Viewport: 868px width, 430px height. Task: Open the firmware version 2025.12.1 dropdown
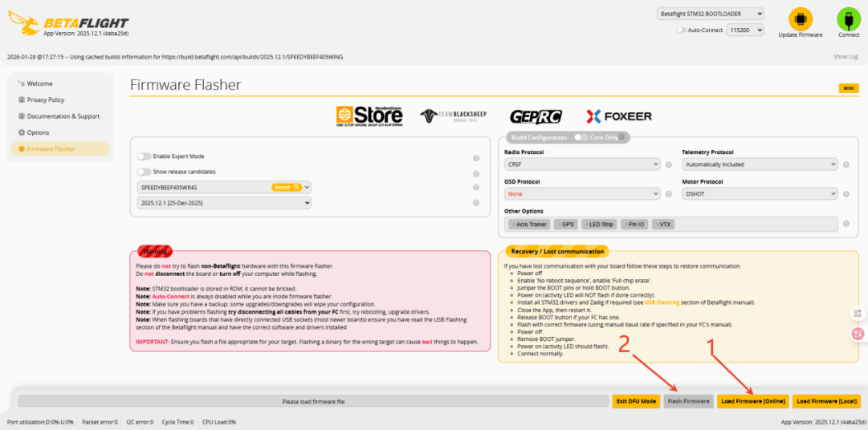pos(224,203)
